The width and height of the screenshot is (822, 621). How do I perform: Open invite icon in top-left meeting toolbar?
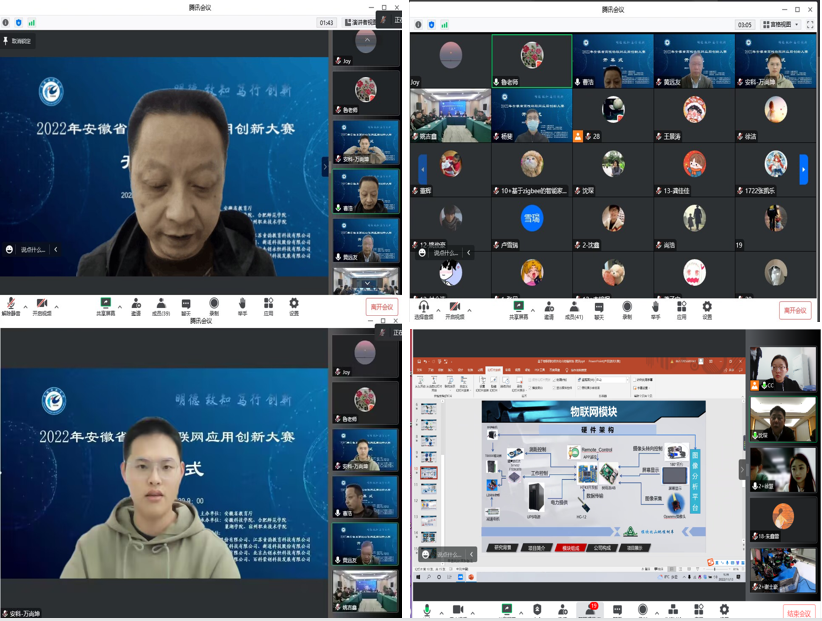coord(135,304)
